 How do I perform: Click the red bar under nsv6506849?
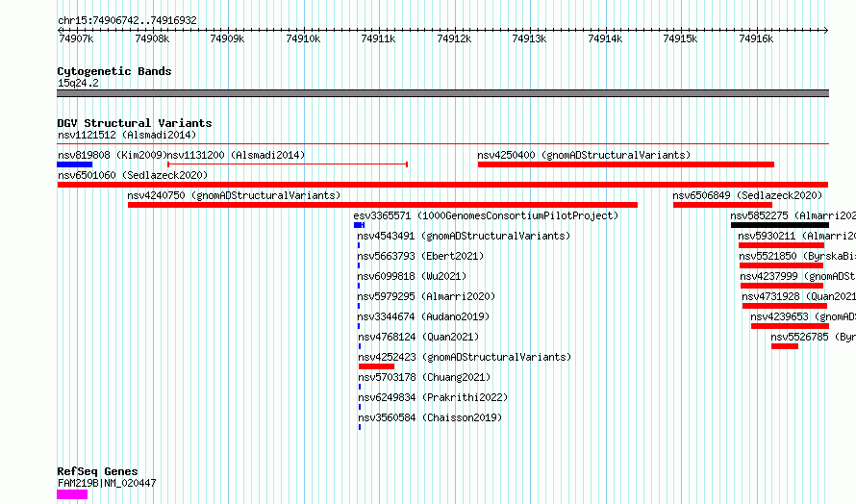tap(723, 205)
